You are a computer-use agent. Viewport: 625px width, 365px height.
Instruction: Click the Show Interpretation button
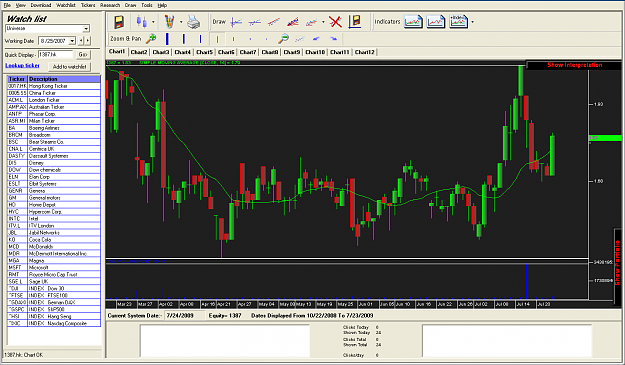click(574, 65)
